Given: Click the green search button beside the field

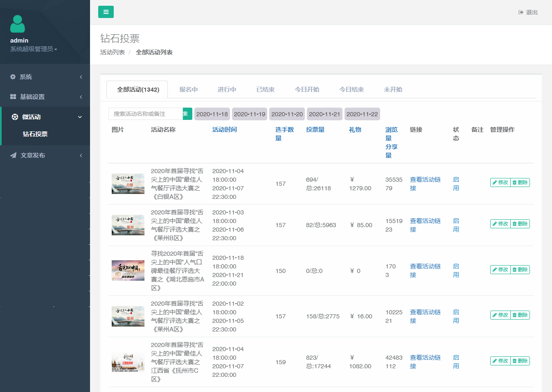Looking at the screenshot, I should 187,114.
